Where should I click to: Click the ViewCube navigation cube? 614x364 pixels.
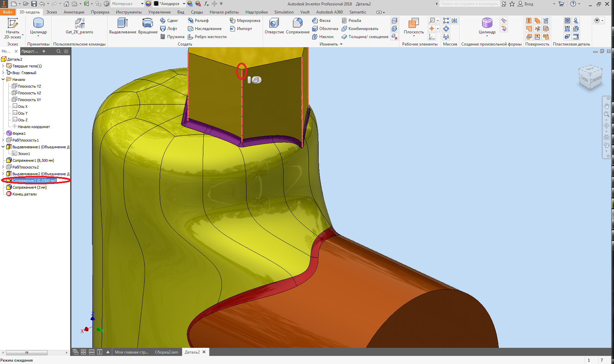pos(590,78)
